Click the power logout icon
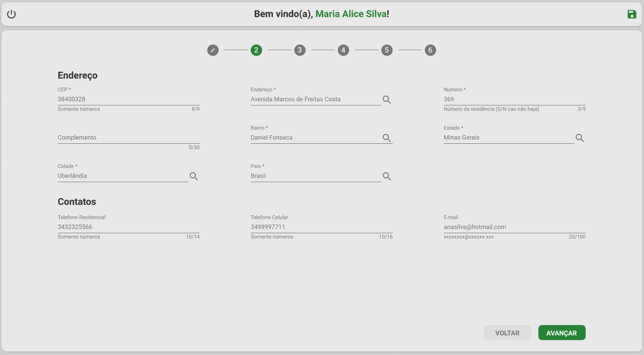The height and width of the screenshot is (355, 644). (11, 14)
